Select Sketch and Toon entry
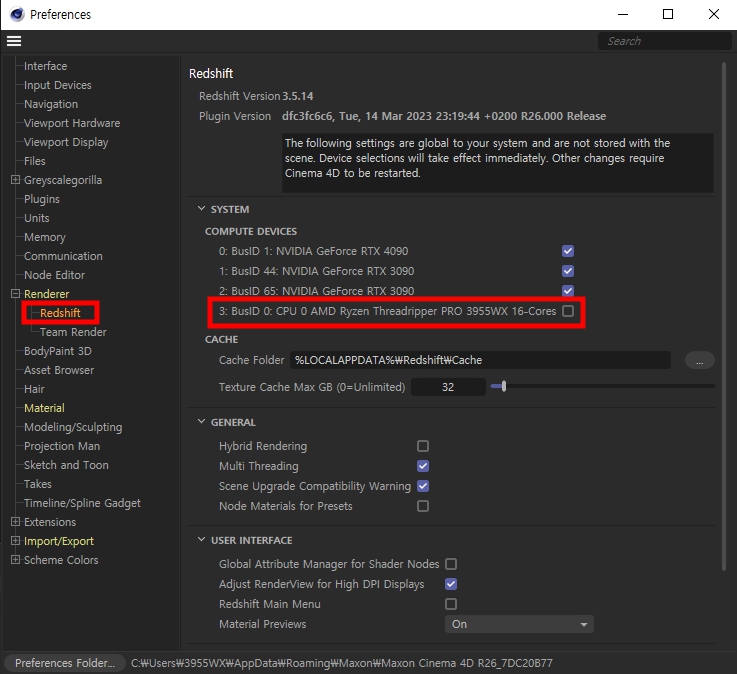 (66, 465)
